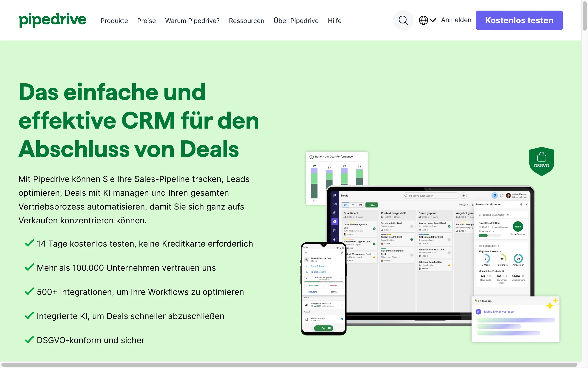This screenshot has height=368, width=588.
Task: Click the Anmelden link
Action: pyautogui.click(x=456, y=20)
